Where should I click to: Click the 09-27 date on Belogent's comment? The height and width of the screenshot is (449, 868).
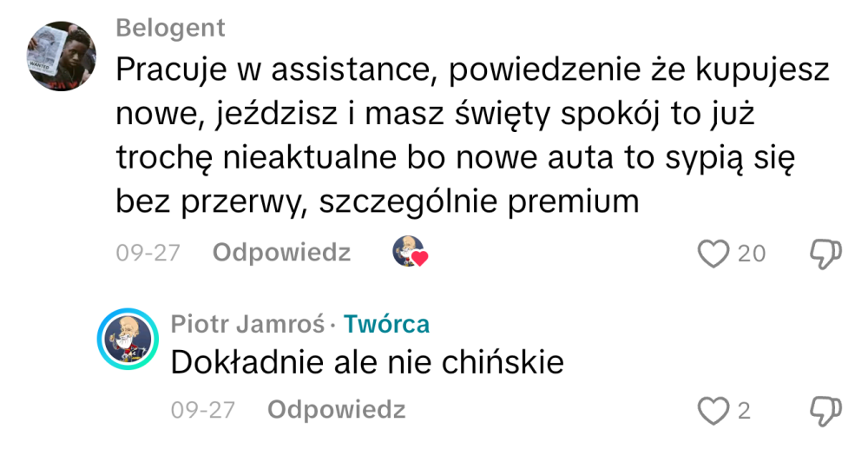tap(148, 253)
